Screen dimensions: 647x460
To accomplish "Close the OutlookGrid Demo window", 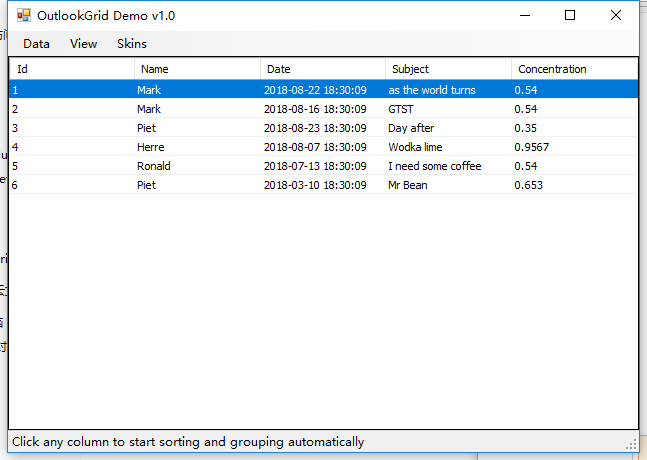I will (616, 15).
